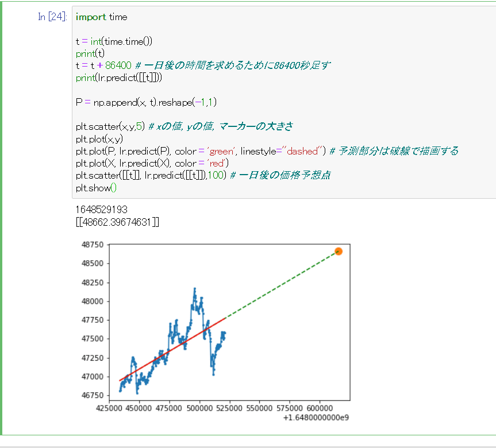Image resolution: width=496 pixels, height=448 pixels.
Task: Click the x-axis label 550000
Action: (259, 408)
